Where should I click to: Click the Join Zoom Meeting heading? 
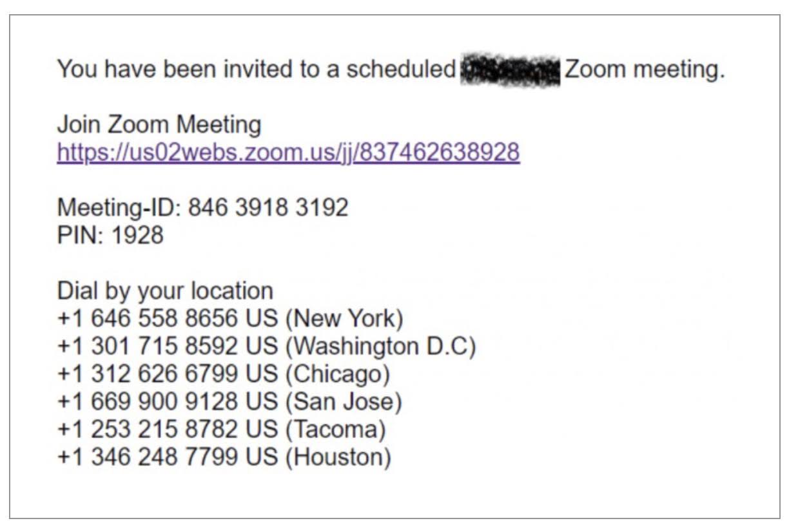pyautogui.click(x=159, y=124)
